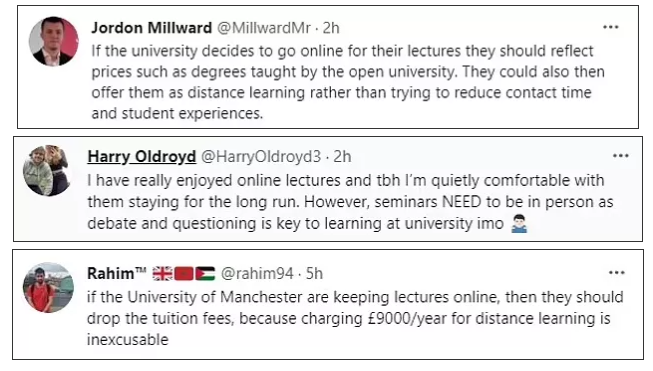The height and width of the screenshot is (371, 653).
Task: Open Jordon Millward's profile name link
Action: coord(152,28)
